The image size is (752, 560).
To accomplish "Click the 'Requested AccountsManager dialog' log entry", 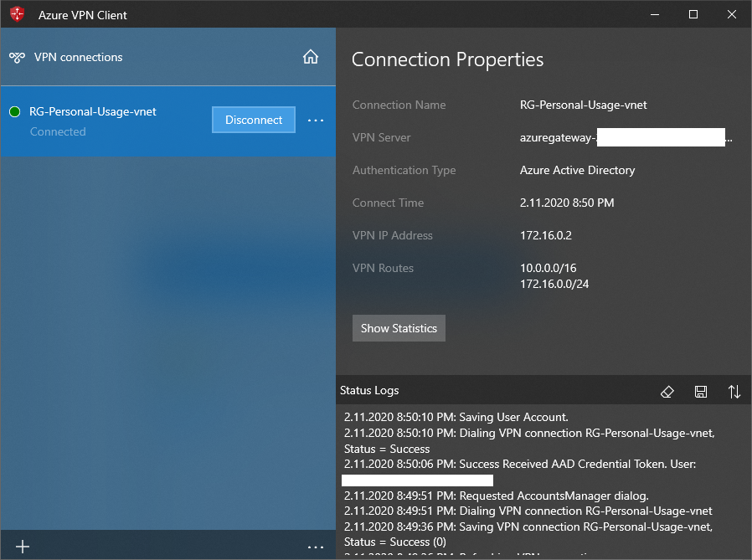I will pyautogui.click(x=497, y=496).
